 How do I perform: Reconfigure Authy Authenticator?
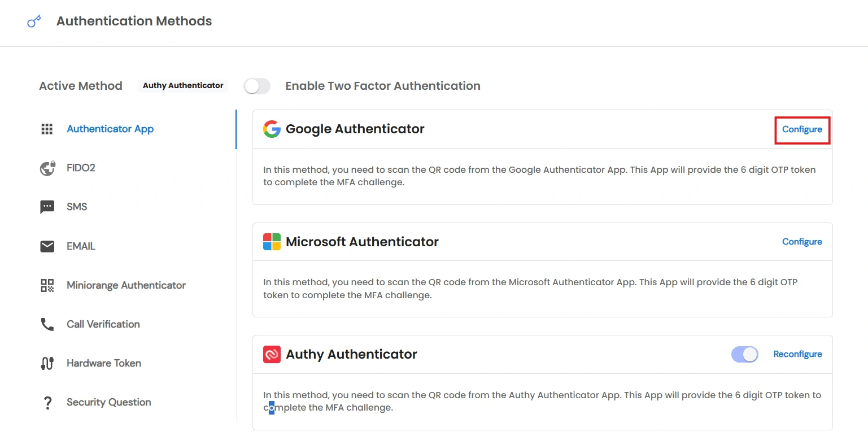coord(797,354)
